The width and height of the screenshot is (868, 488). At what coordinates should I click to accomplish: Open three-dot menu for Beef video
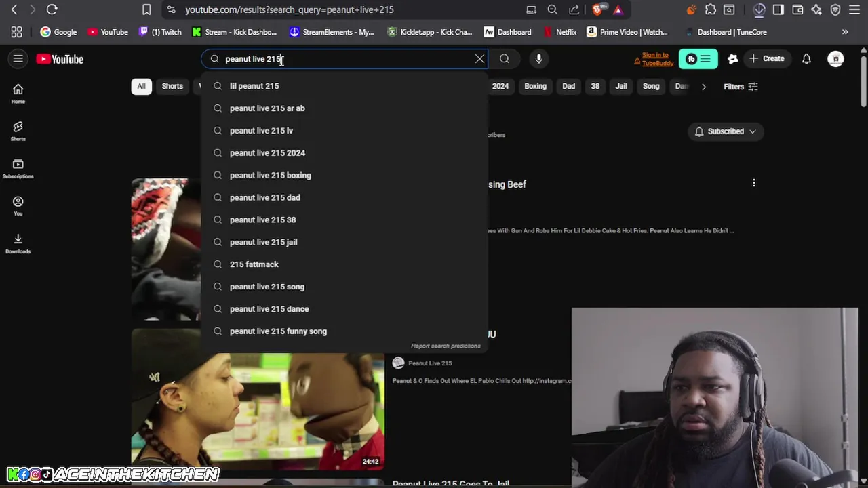tap(754, 183)
